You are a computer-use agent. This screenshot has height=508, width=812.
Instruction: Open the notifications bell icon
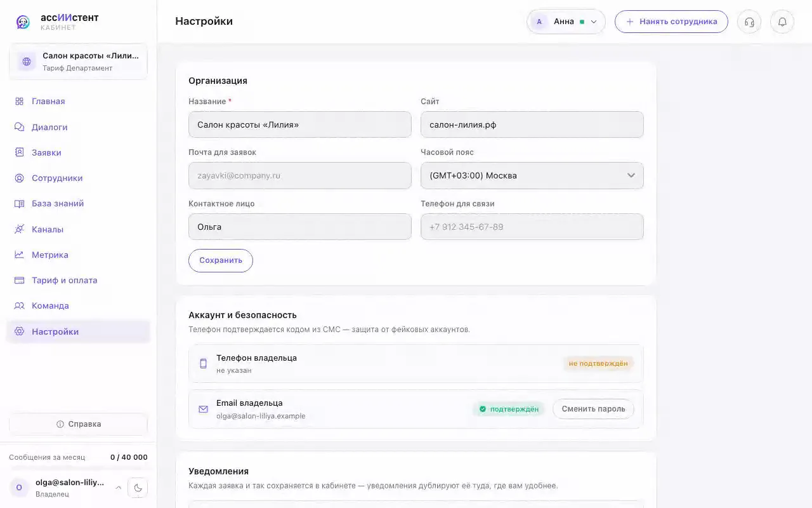(x=782, y=22)
